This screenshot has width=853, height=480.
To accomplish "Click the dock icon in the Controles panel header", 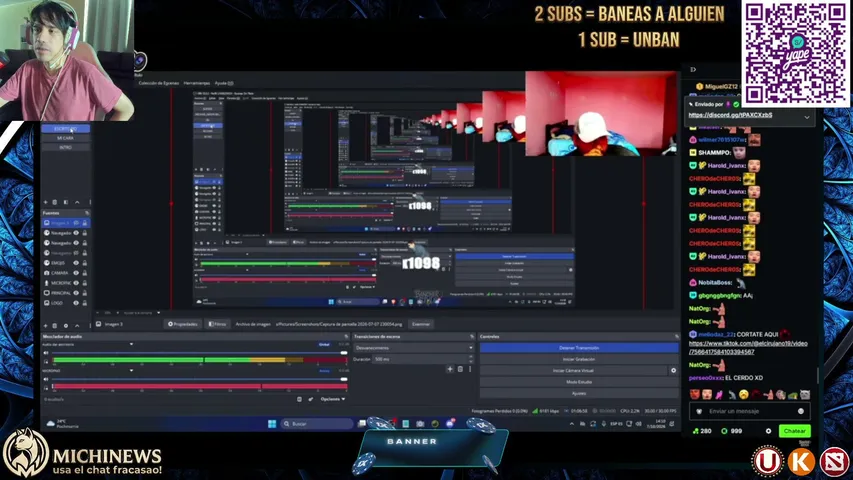I will [x=676, y=336].
